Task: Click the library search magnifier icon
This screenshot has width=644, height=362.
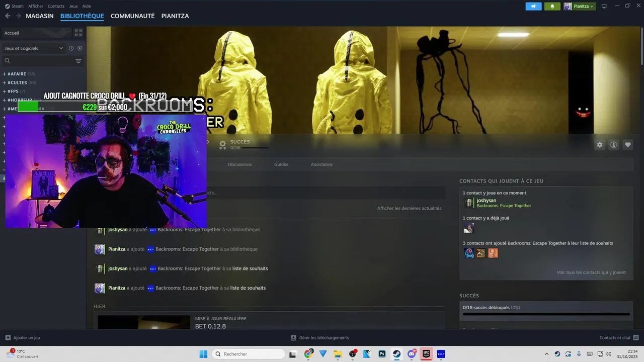Action: tap(7, 61)
